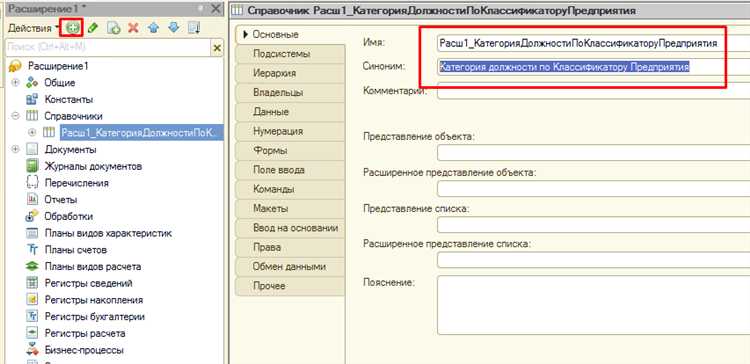The height and width of the screenshot is (364, 750).
Task: Click the tree search box in Расширение1 panel
Action: [x=108, y=48]
